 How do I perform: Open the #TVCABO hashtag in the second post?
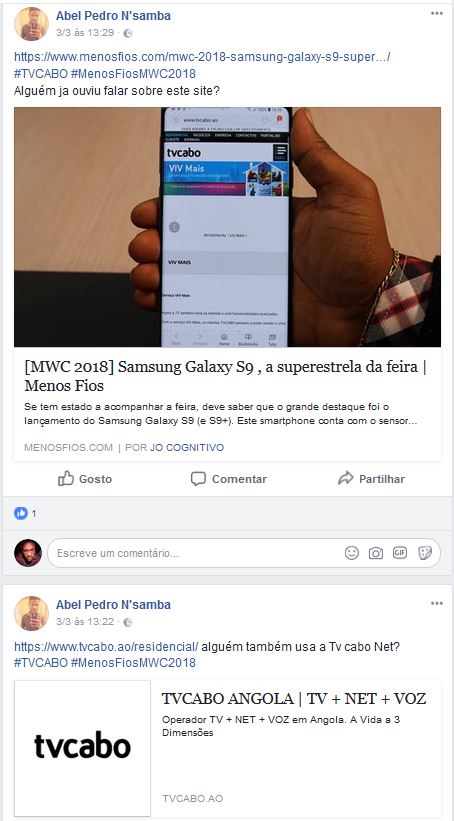pos(41,663)
